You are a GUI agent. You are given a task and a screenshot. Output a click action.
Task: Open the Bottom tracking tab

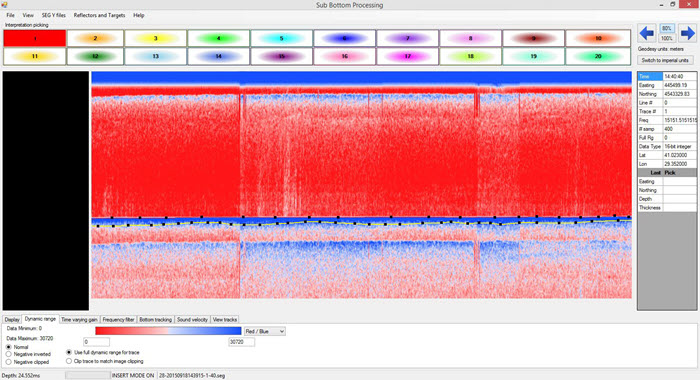point(155,320)
